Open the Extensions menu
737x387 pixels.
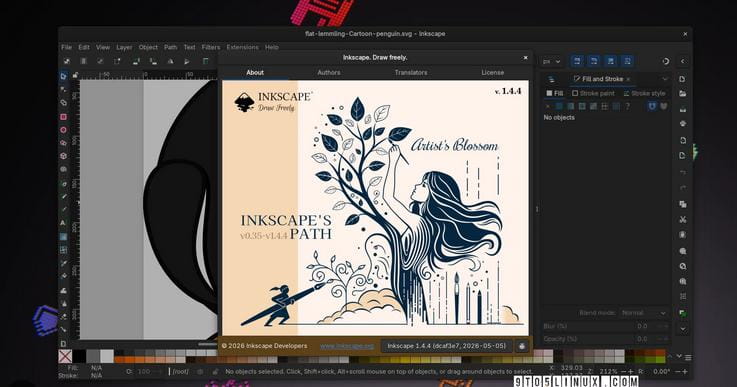243,47
